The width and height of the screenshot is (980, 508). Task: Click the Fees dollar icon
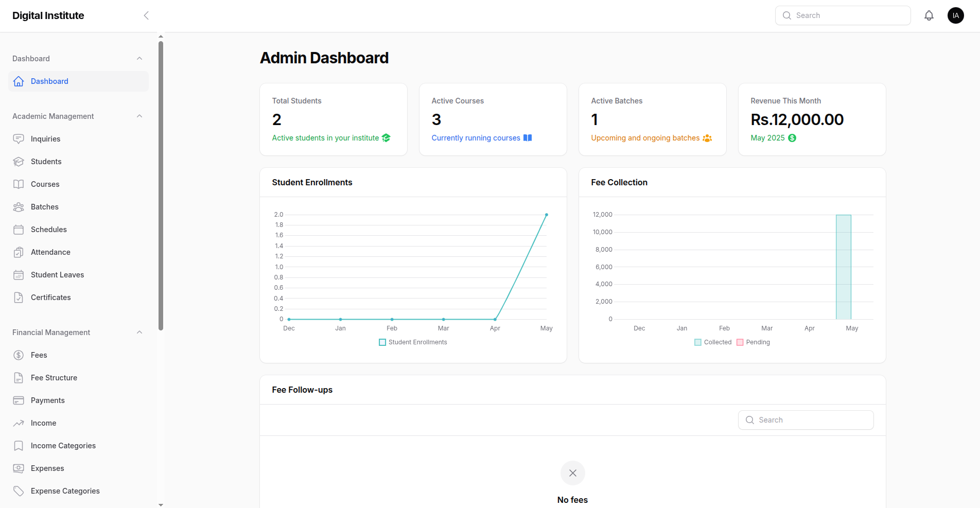19,355
